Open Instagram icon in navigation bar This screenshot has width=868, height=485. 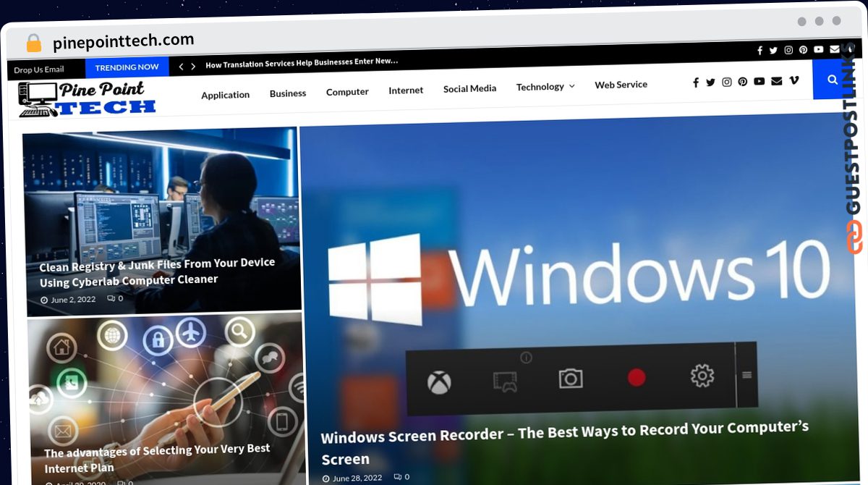coord(727,82)
